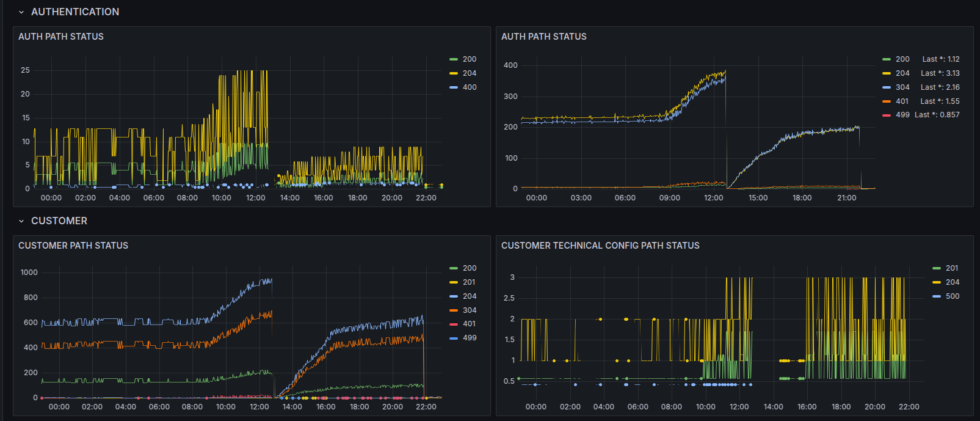Collapse the AUTHENTICATION row using its chevron

coord(21,12)
